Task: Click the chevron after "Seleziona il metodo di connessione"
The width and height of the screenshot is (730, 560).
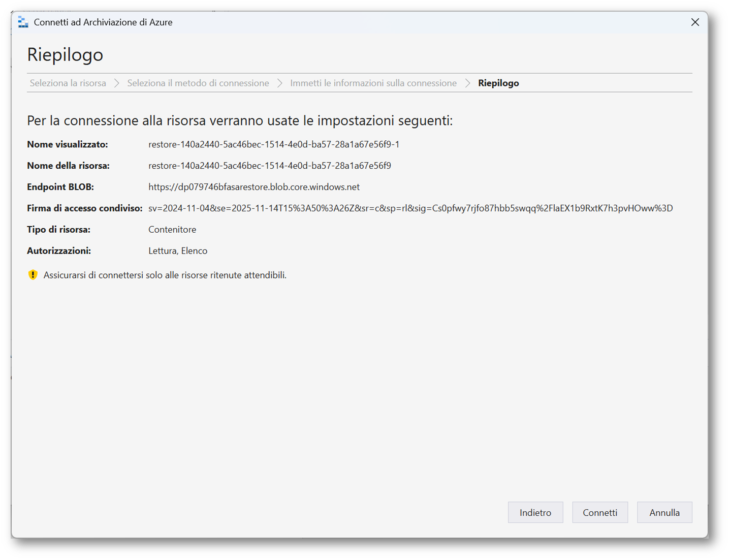Action: pos(280,83)
